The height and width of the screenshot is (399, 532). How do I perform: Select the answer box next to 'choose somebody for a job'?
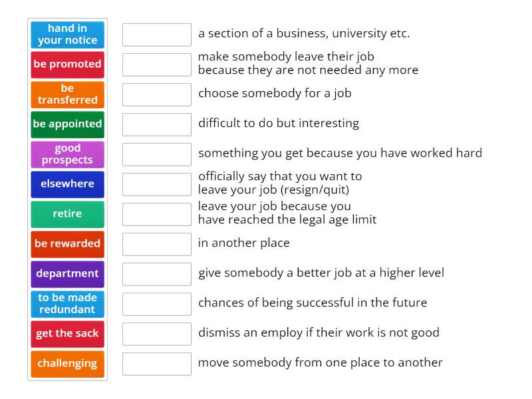point(156,94)
